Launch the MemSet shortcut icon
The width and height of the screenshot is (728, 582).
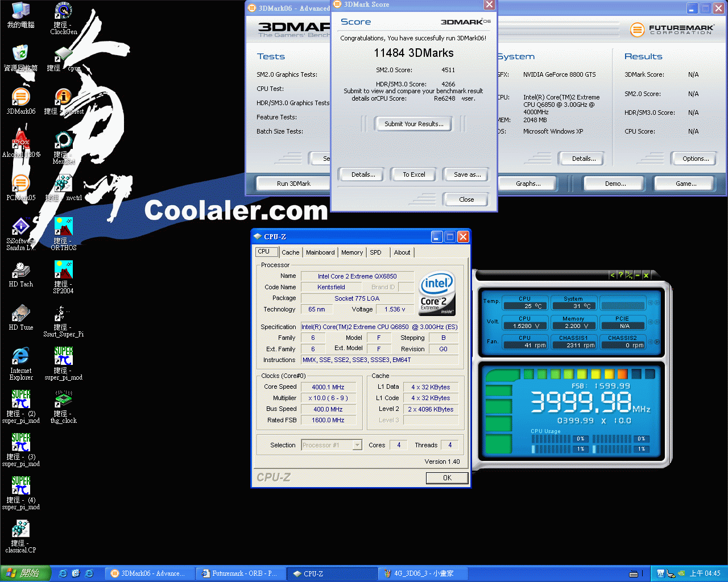(x=63, y=148)
